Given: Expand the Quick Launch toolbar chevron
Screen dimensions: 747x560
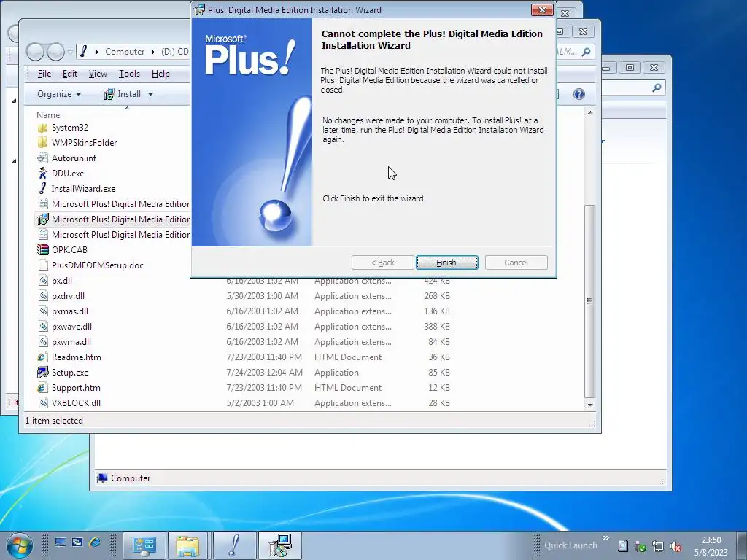Looking at the screenshot, I should point(606,537).
